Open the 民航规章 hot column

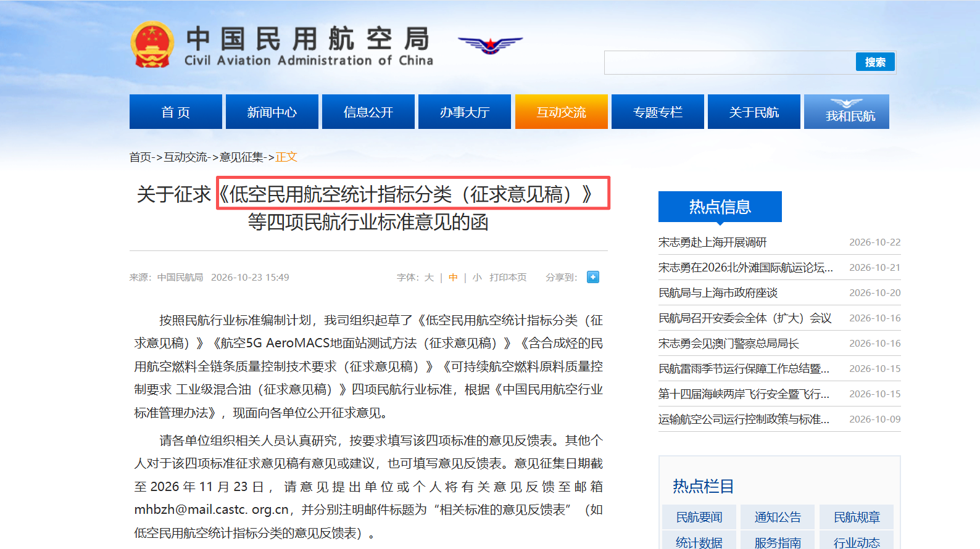(x=857, y=517)
